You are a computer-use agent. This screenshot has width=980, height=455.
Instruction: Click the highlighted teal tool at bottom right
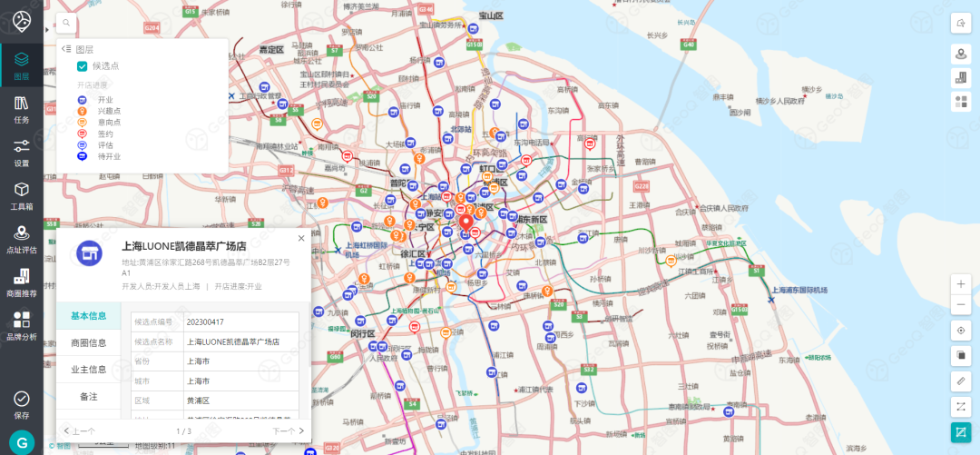[x=960, y=432]
